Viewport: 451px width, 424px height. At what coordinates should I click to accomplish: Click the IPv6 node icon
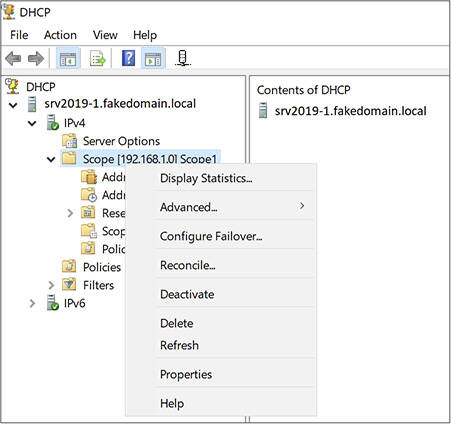(52, 303)
